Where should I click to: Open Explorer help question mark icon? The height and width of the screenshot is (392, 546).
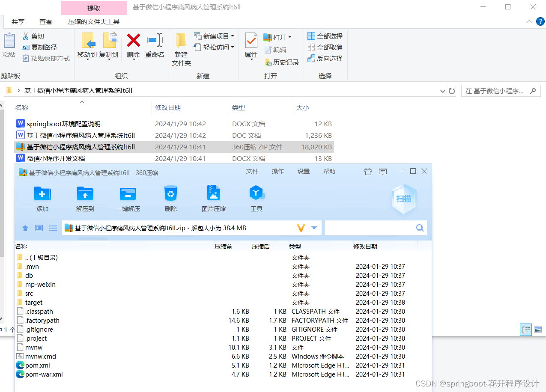[x=540, y=21]
